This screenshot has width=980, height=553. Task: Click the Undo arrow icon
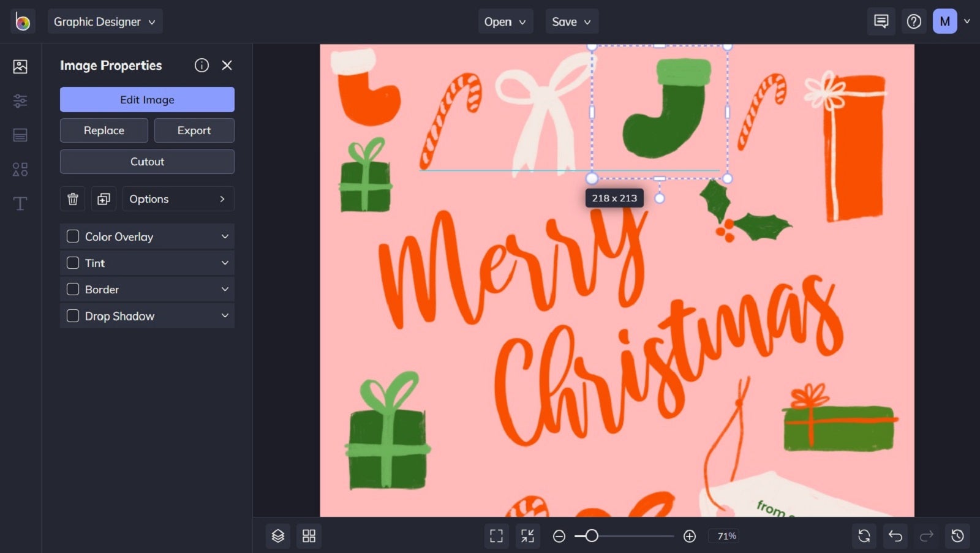pyautogui.click(x=895, y=536)
